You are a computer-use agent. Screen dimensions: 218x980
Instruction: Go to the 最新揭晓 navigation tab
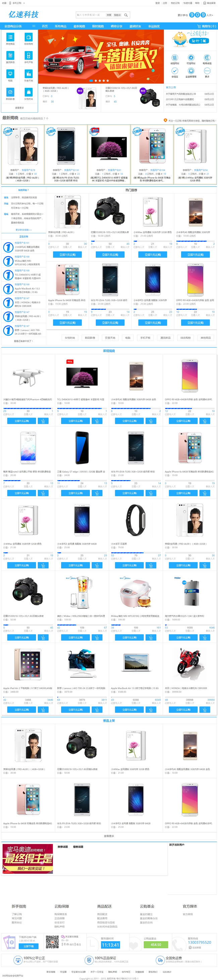[x=79, y=26]
